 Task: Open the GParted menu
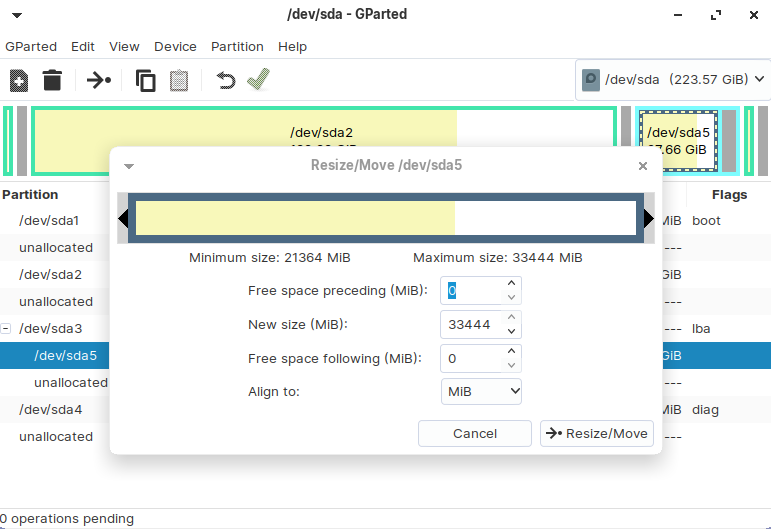(31, 47)
